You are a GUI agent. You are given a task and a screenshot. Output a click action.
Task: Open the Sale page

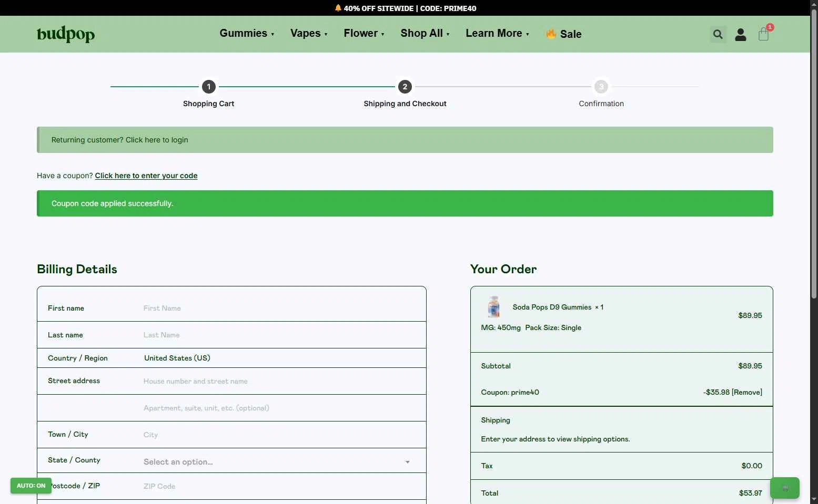tap(571, 34)
